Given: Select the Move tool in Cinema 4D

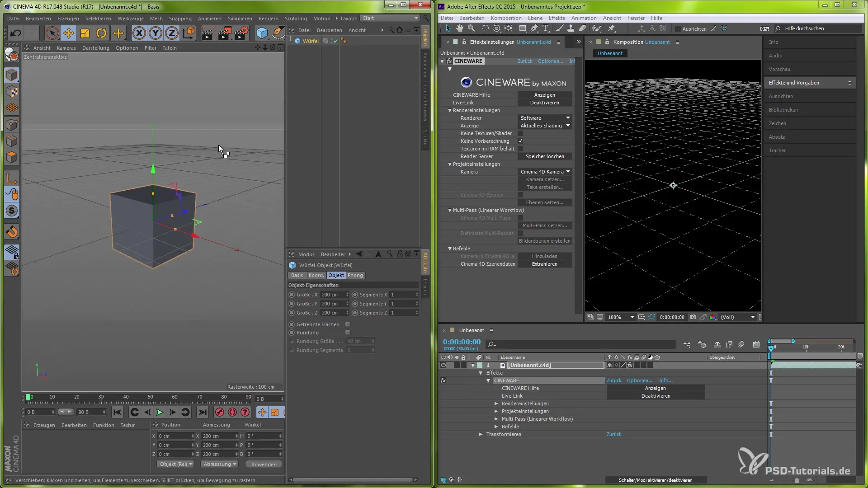Looking at the screenshot, I should (x=69, y=33).
